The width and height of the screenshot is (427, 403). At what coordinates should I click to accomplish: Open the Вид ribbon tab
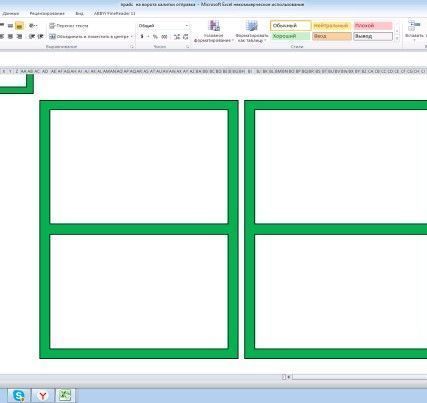pos(79,14)
